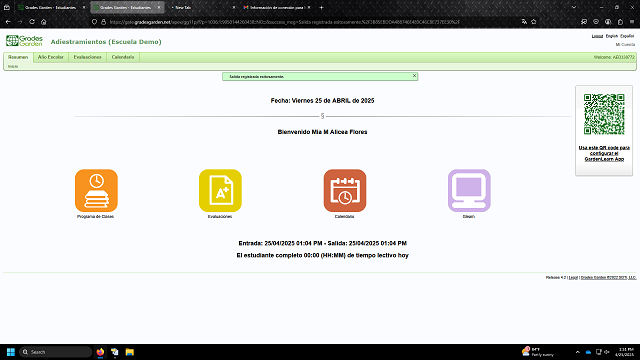This screenshot has height=360, width=640.
Task: Click the browser account profile icon
Action: pyautogui.click(x=608, y=22)
